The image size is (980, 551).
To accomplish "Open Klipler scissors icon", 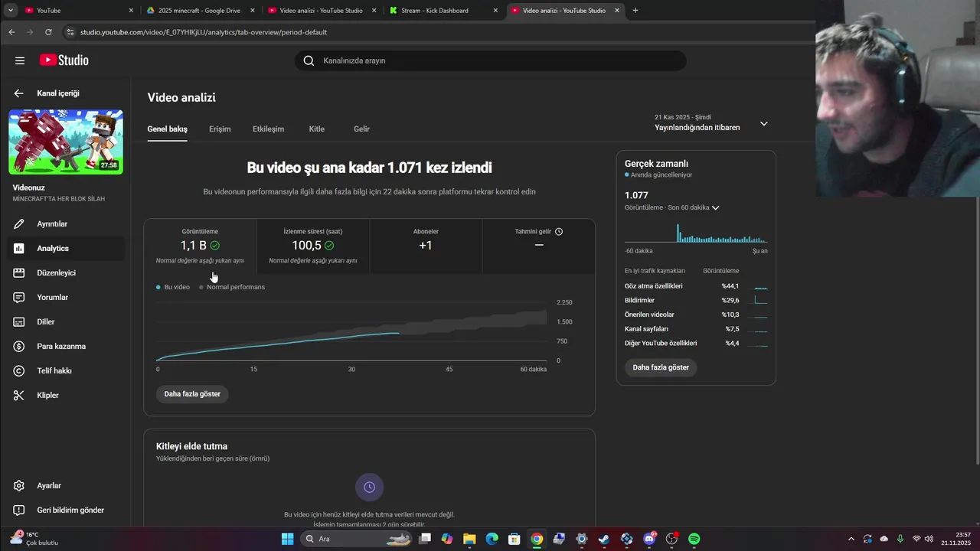I will [19, 396].
